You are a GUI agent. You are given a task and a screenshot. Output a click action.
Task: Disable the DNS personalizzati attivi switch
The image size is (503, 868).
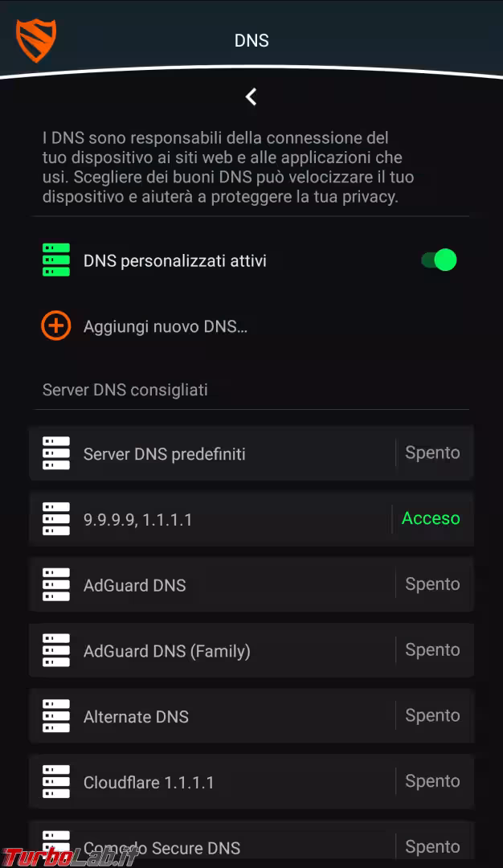pyautogui.click(x=439, y=260)
